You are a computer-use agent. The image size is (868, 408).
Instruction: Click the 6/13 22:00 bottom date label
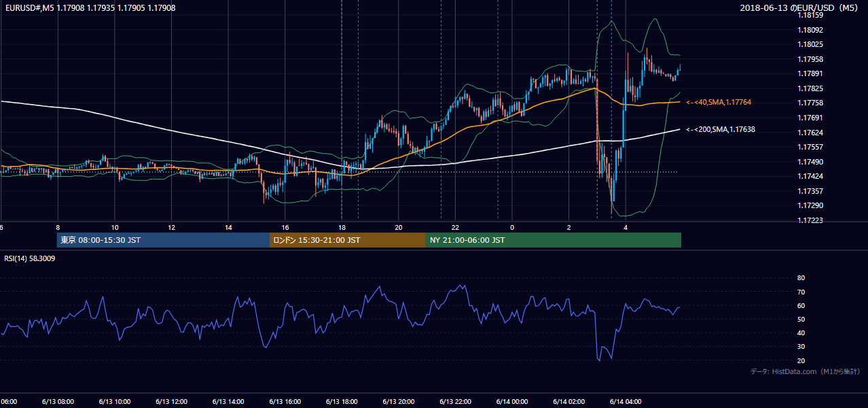pyautogui.click(x=455, y=401)
